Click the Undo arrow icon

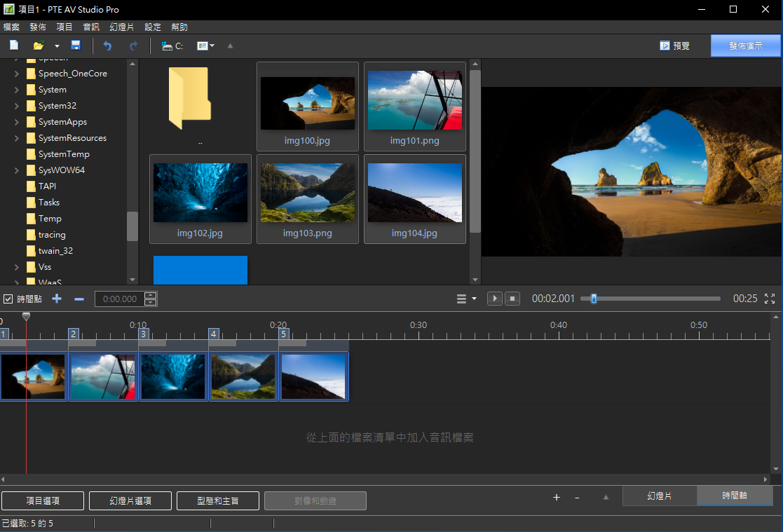tap(107, 46)
